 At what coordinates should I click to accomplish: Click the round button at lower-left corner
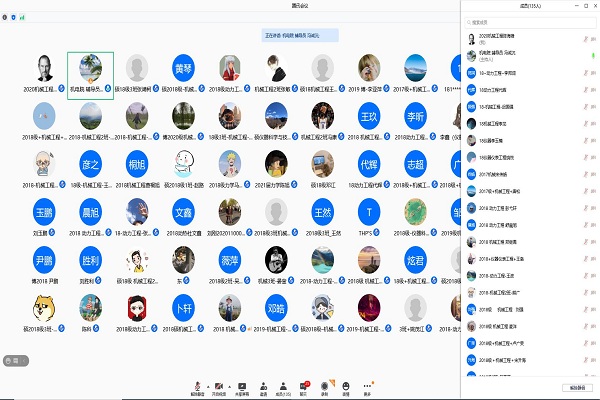coord(11,359)
